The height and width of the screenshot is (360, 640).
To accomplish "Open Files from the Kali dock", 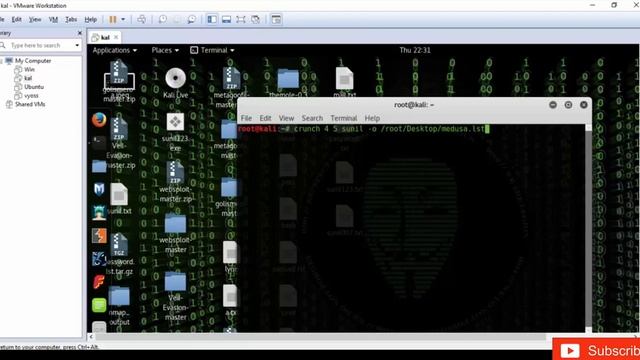I will (x=99, y=167).
